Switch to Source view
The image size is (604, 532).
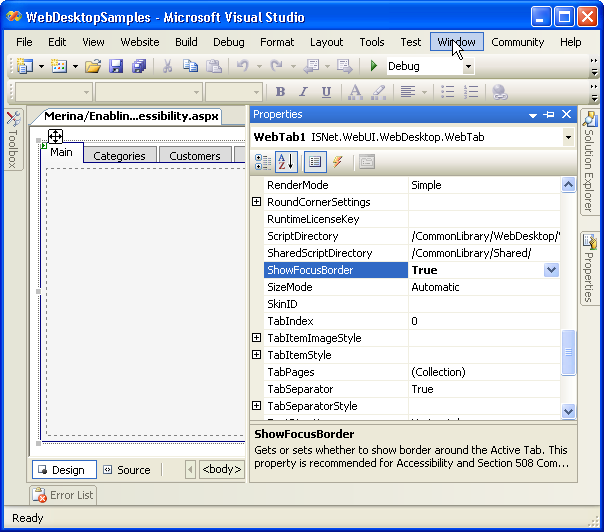coord(125,470)
